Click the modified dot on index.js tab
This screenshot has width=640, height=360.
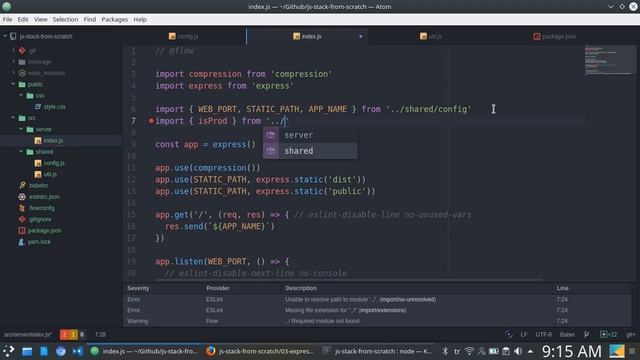pyautogui.click(x=360, y=36)
